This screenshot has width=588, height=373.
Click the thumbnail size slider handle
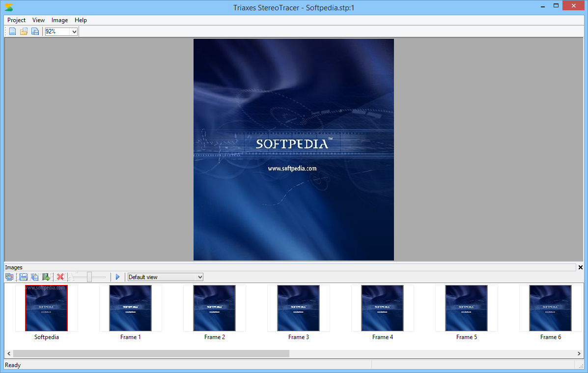[x=89, y=277]
